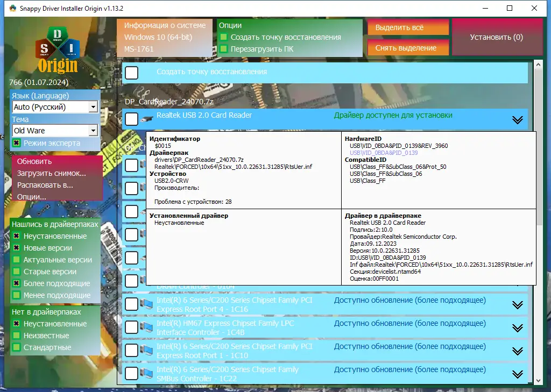Click the Snappy Driver Installer Origin logo

pos(58,49)
